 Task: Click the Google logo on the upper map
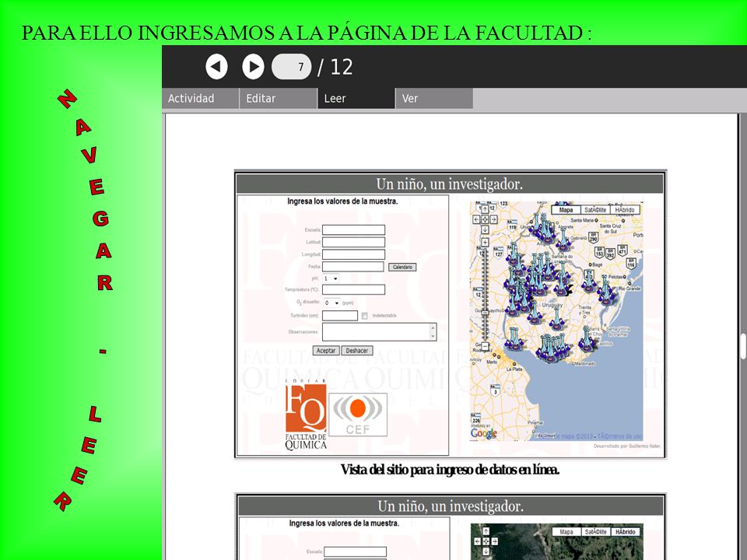tap(483, 432)
